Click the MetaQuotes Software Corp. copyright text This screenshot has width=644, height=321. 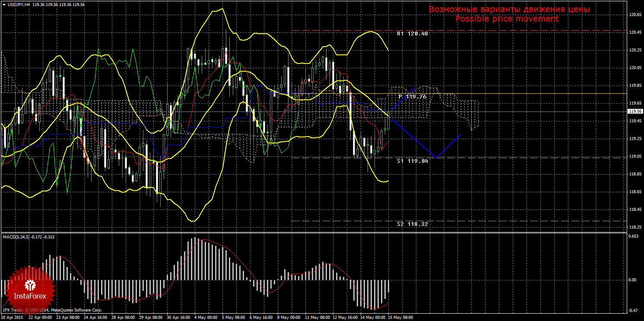[x=52, y=310]
